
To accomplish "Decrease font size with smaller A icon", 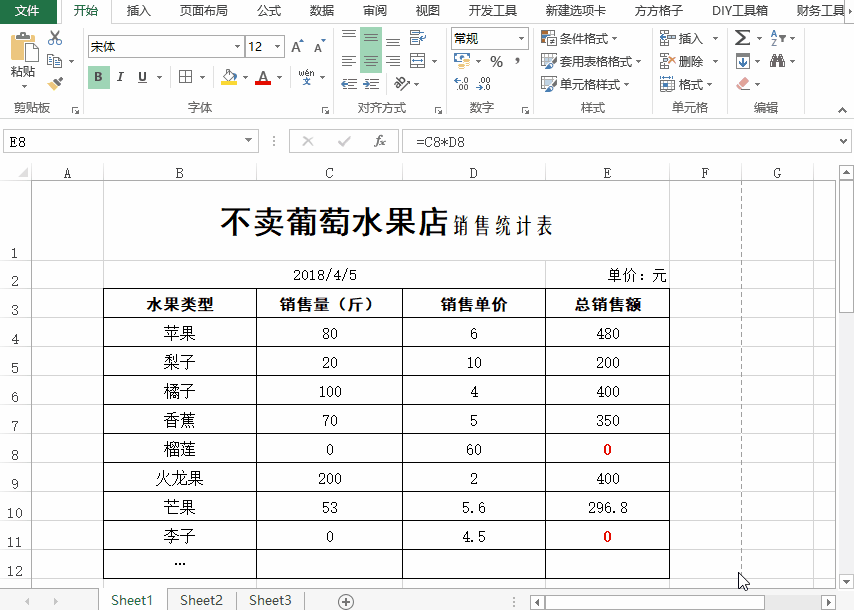I will point(319,47).
